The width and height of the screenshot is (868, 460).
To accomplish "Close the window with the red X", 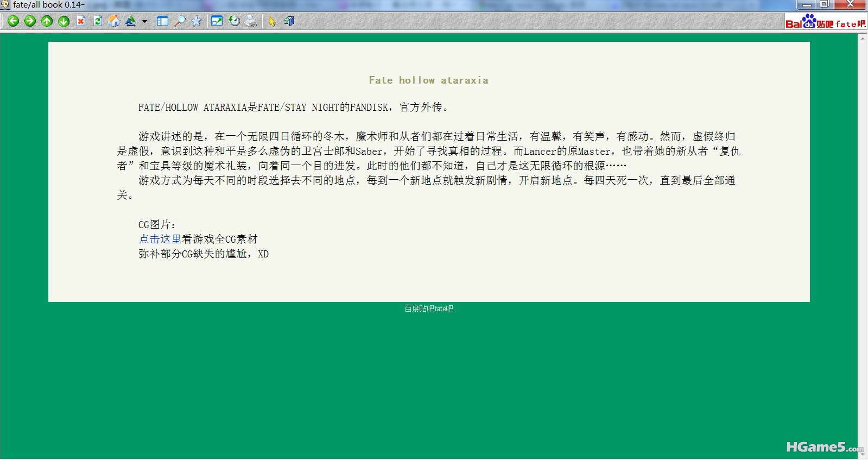I will pyautogui.click(x=850, y=4).
